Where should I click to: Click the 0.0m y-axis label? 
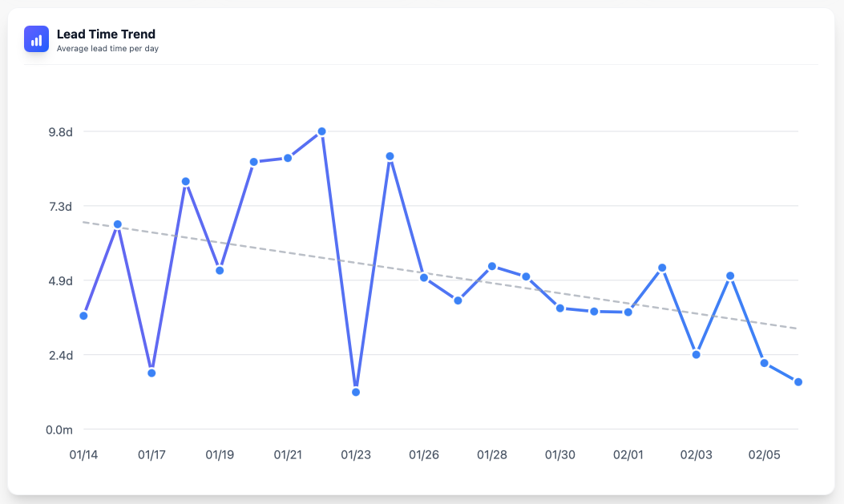tap(59, 430)
